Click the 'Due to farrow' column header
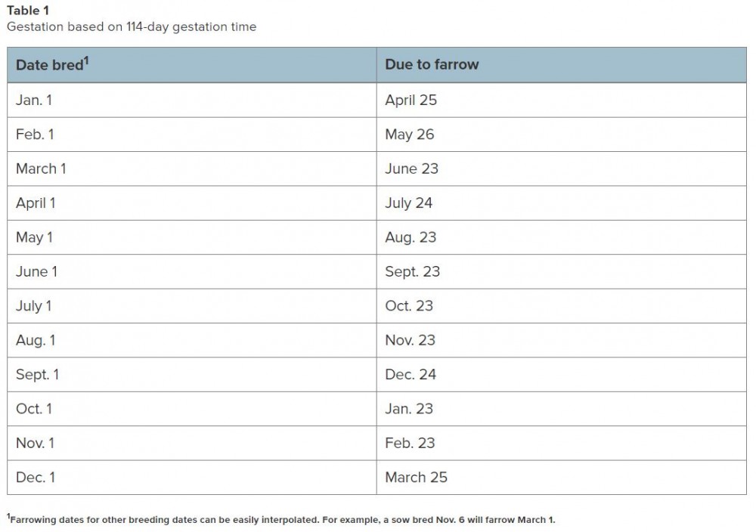The width and height of the screenshot is (756, 532). pos(561,65)
